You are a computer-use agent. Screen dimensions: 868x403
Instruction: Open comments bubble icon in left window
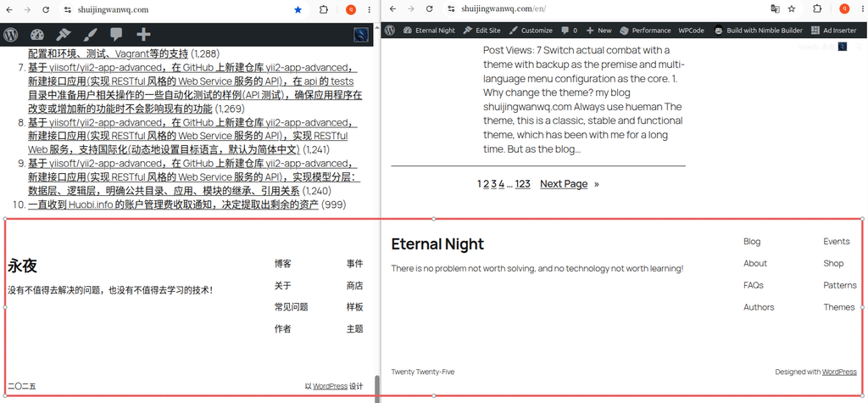(116, 35)
